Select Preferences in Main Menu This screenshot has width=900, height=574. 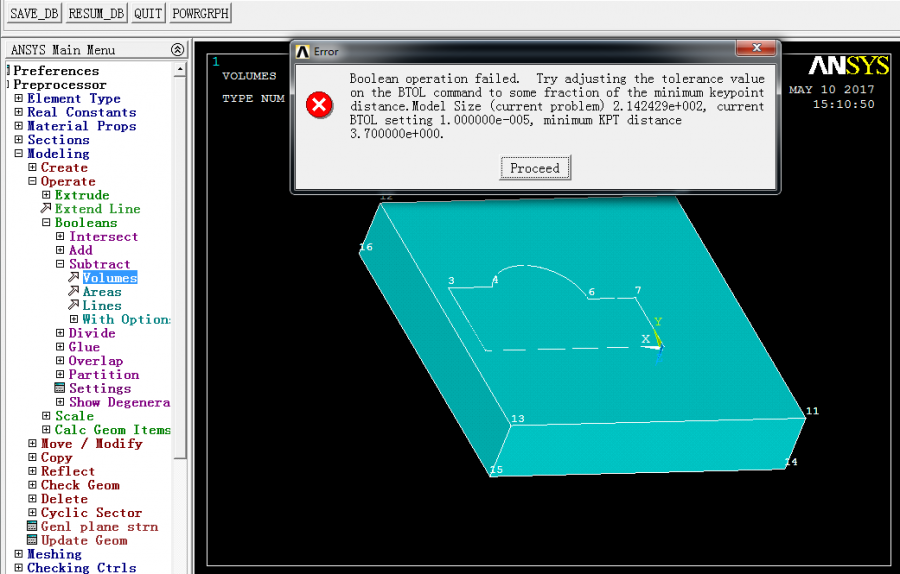point(56,71)
